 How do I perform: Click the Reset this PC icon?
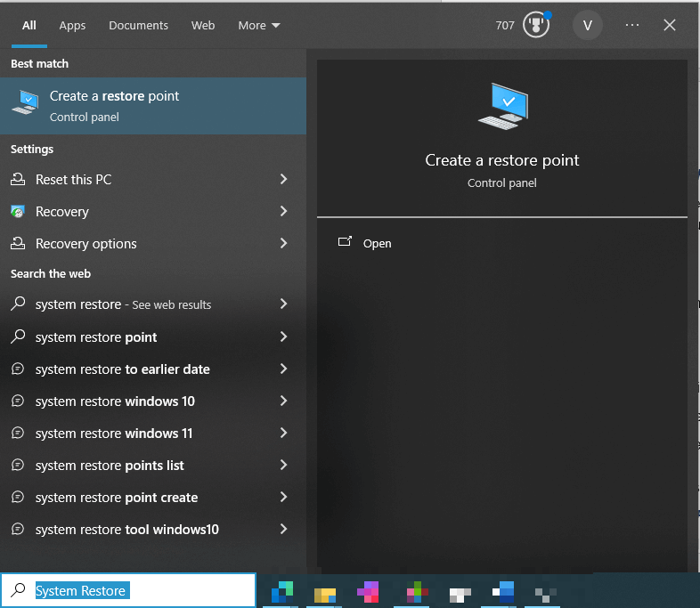click(x=18, y=179)
